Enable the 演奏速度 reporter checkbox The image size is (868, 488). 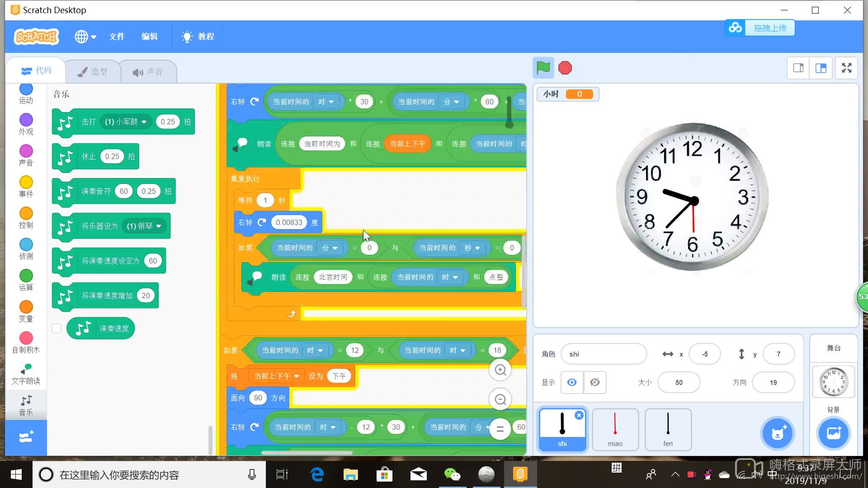(57, 328)
